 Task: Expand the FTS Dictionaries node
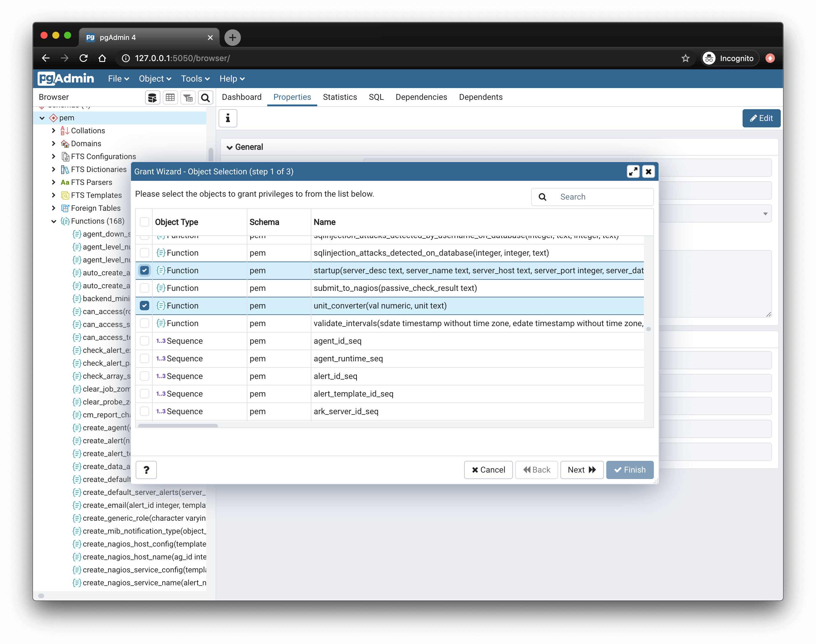[x=53, y=169]
